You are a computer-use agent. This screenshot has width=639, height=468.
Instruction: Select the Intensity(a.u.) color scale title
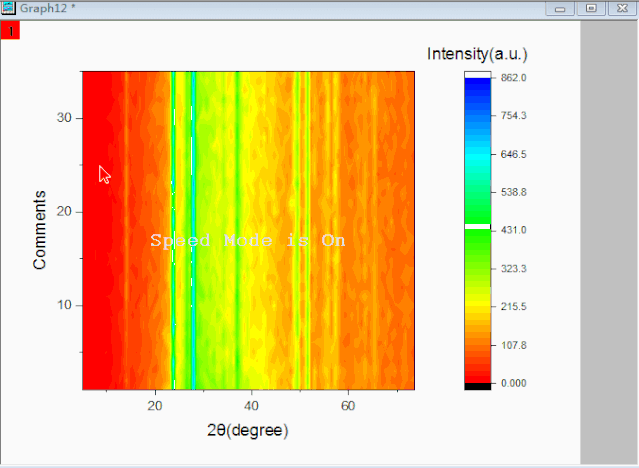click(477, 53)
